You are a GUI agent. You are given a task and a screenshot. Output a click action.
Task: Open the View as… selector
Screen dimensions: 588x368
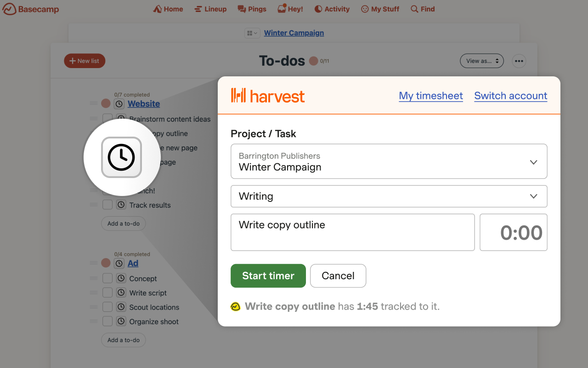(x=481, y=61)
